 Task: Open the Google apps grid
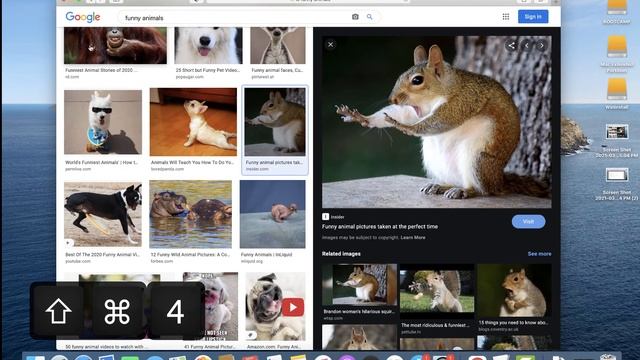[x=506, y=16]
